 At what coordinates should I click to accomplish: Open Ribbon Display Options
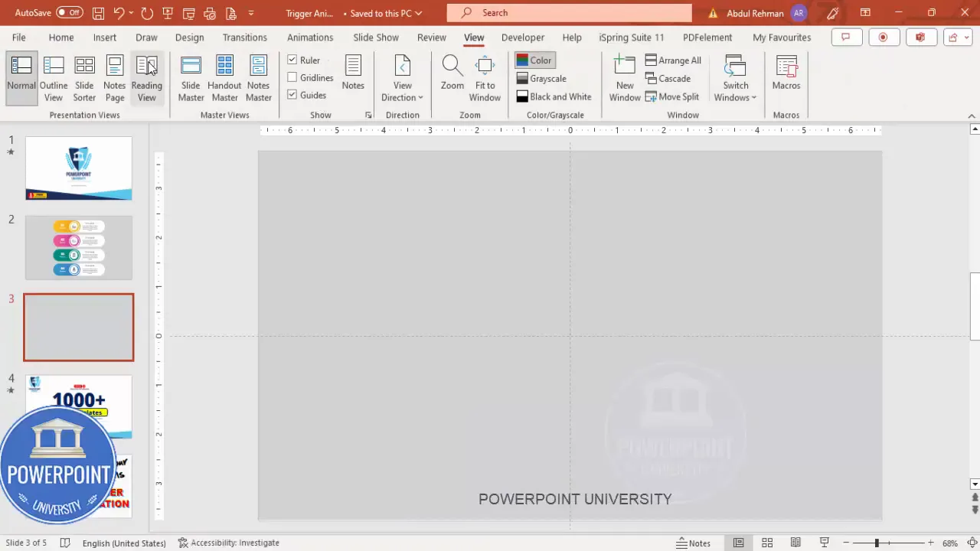tap(865, 13)
